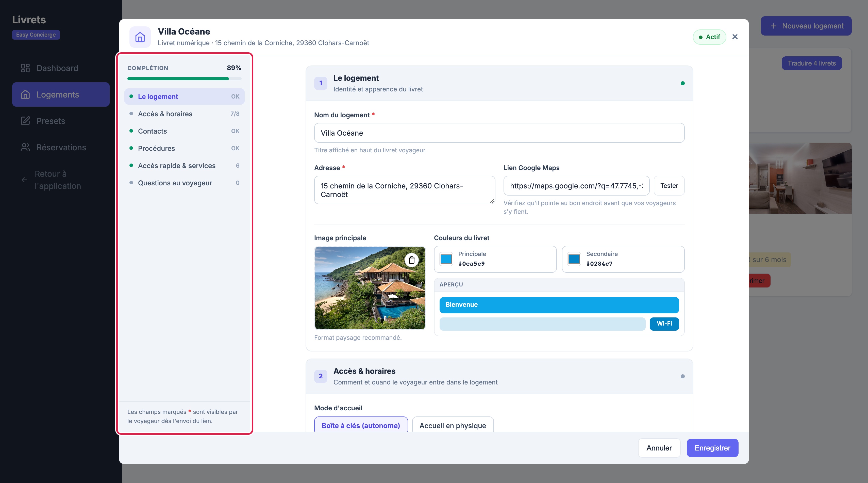
Task: Go to Réservations in the sidebar
Action: (61, 147)
